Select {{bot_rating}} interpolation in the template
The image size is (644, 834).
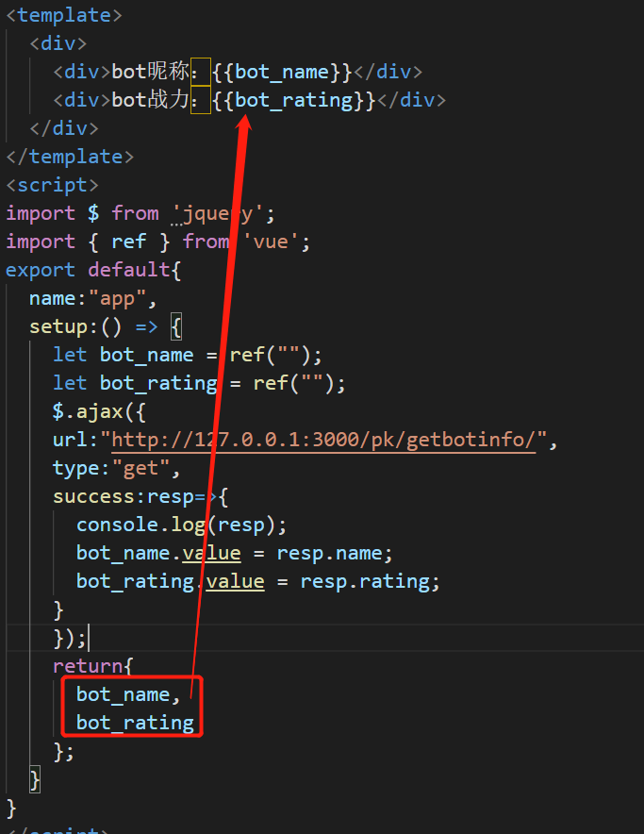pyautogui.click(x=293, y=100)
